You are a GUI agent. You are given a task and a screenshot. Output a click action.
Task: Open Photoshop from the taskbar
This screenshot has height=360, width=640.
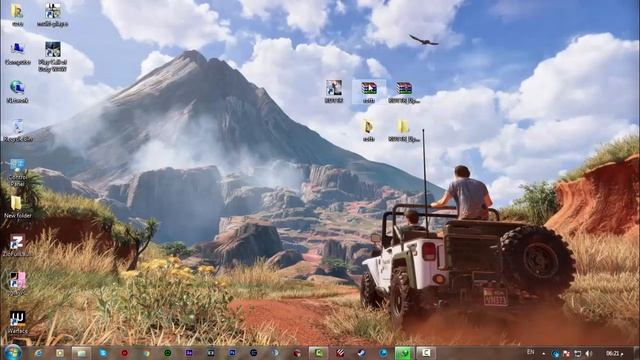click(232, 353)
